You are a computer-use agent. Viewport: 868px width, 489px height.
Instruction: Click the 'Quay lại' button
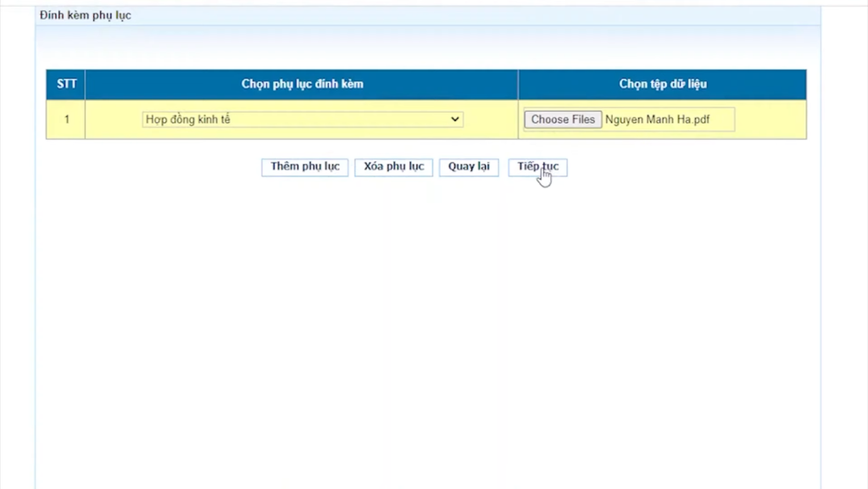click(x=469, y=167)
